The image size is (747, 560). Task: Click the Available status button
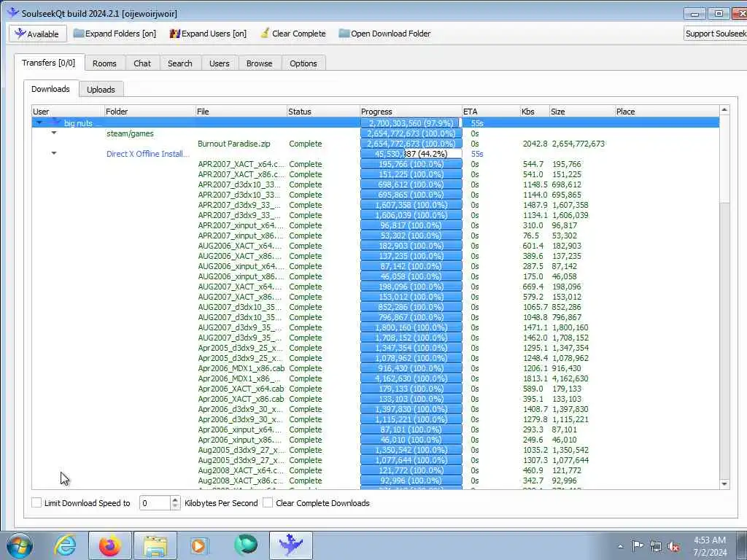pos(37,34)
